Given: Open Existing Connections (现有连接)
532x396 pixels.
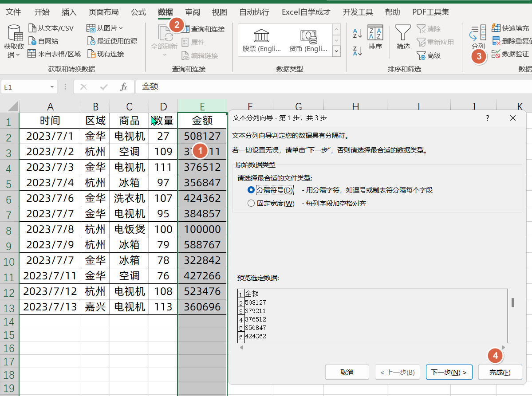Looking at the screenshot, I should (x=106, y=54).
